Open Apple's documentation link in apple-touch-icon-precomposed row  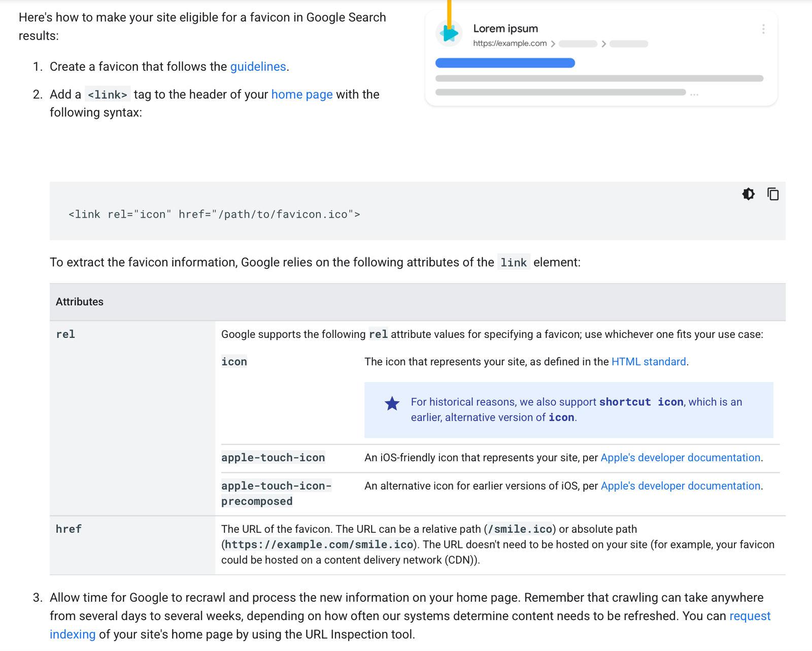click(680, 486)
